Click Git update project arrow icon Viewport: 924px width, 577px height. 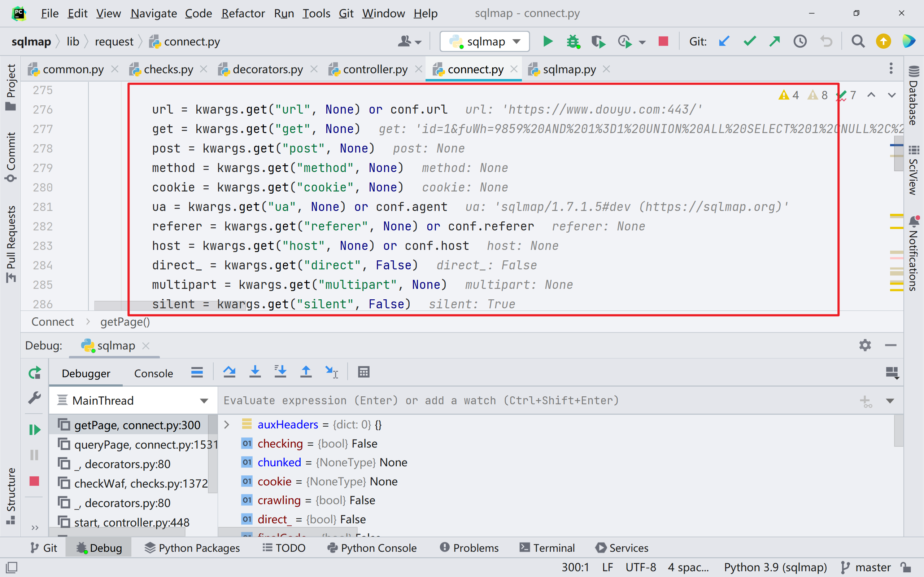pos(724,41)
